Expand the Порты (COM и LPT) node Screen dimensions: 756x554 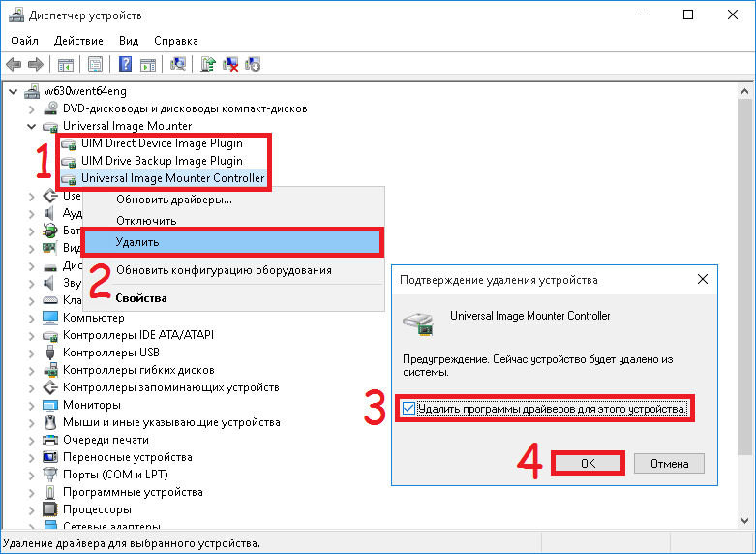[31, 475]
